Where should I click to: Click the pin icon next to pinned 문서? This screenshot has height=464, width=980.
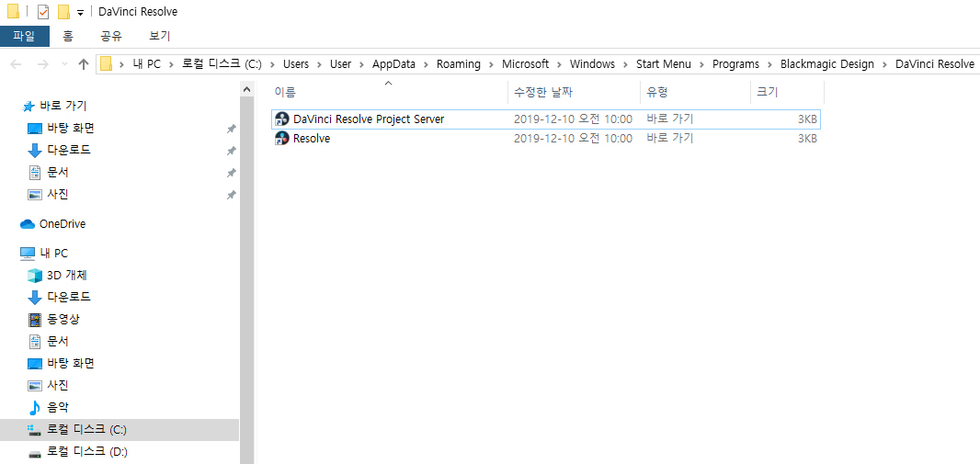click(231, 173)
